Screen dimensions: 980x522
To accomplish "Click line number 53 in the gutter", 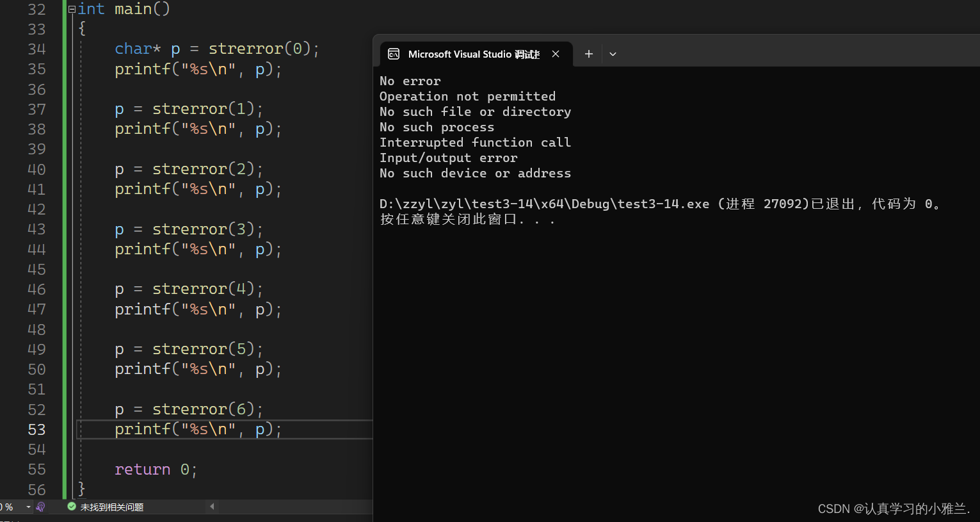I will click(x=36, y=430).
